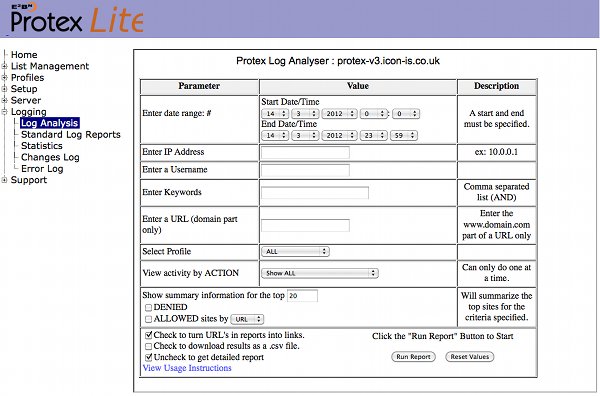This screenshot has height=396, width=600.
Task: Open the end date day dropdown
Action: (x=275, y=135)
